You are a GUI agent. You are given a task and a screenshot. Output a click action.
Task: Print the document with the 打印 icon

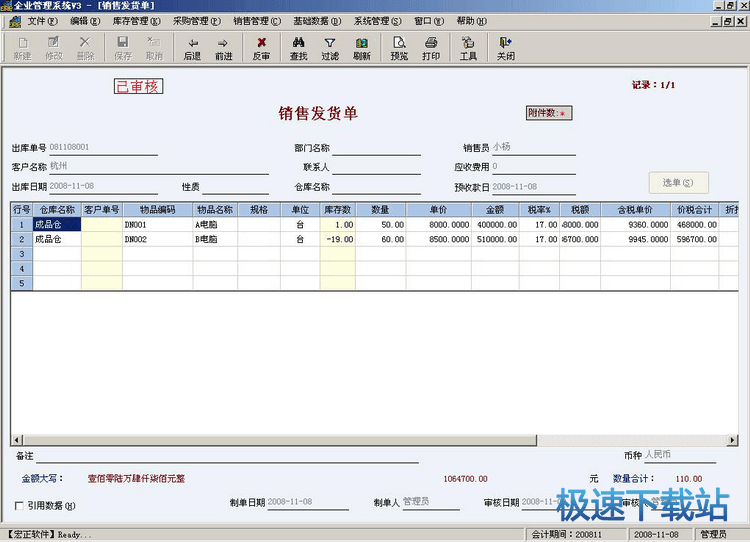(430, 48)
